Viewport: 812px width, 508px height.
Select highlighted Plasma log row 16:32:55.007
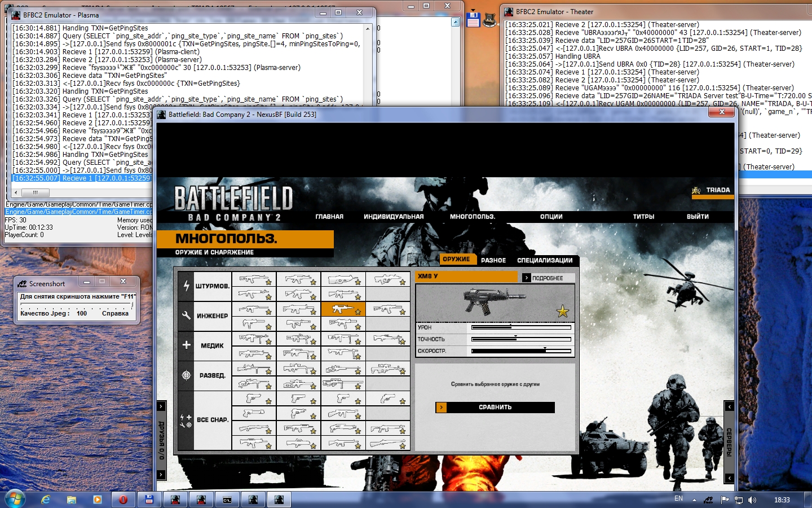coord(82,178)
